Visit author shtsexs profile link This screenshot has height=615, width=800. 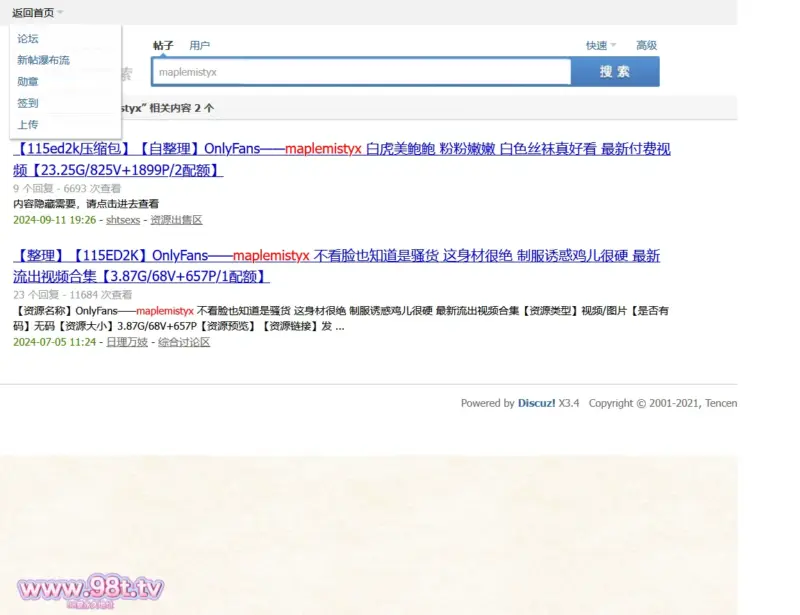pos(123,220)
